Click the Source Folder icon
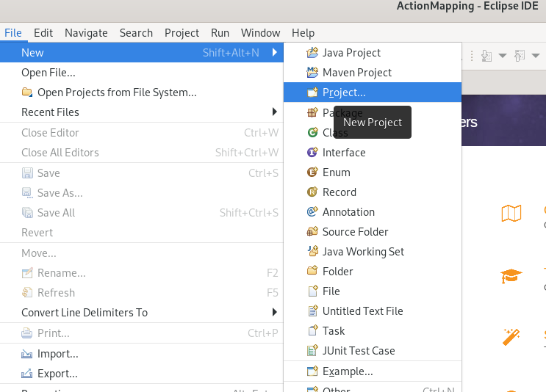The image size is (546, 392). 312,231
